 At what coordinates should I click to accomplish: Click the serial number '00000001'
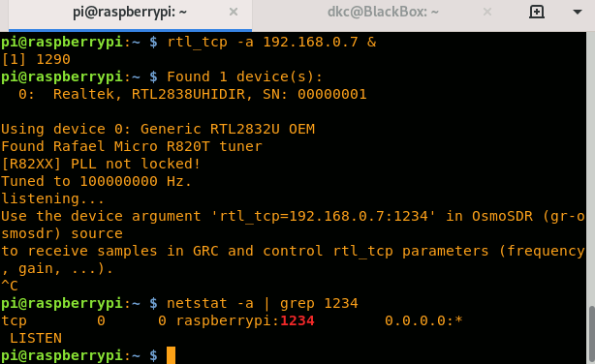(332, 94)
